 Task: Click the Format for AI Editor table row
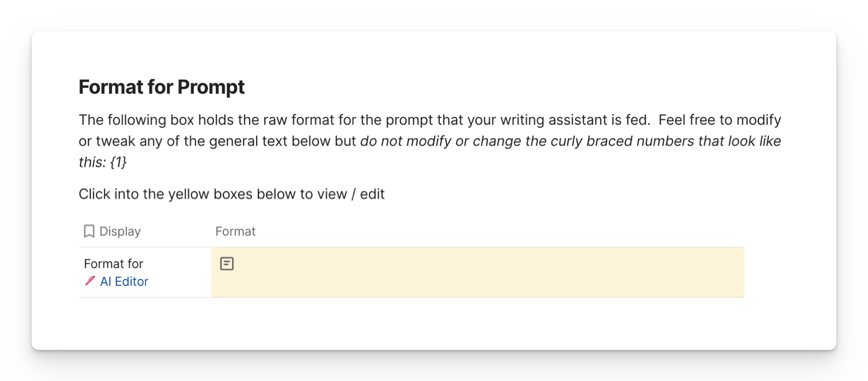[x=411, y=272]
